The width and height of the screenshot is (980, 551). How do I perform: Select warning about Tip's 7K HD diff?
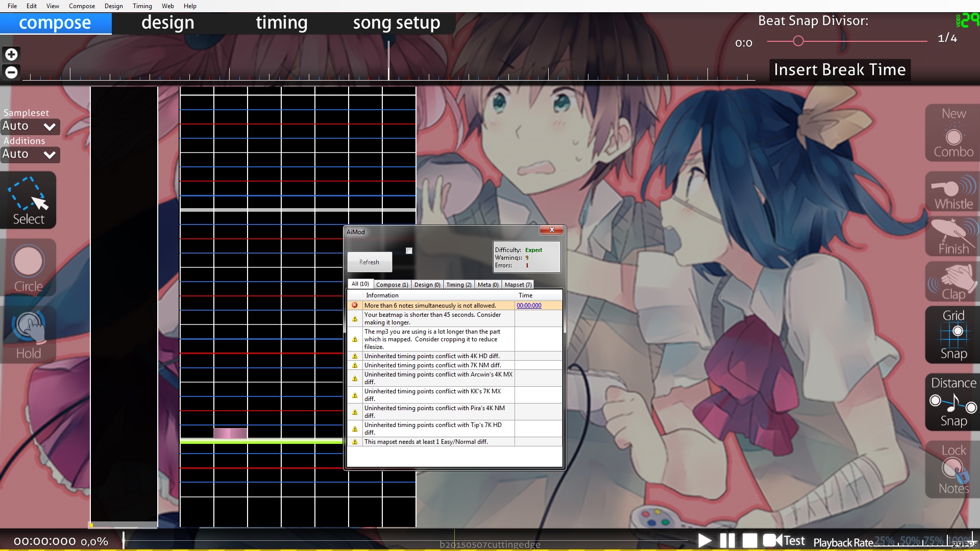pos(455,429)
